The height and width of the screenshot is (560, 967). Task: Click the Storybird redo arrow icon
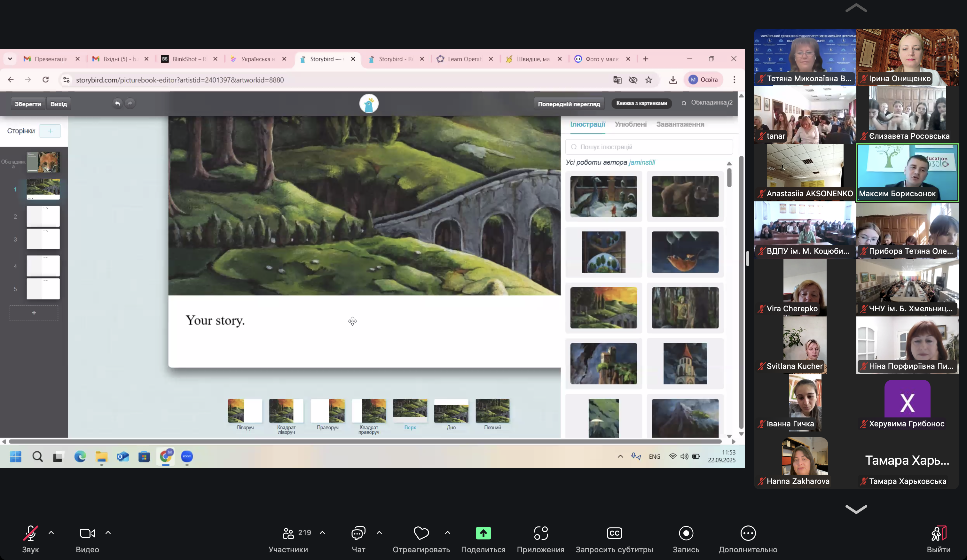click(x=130, y=104)
